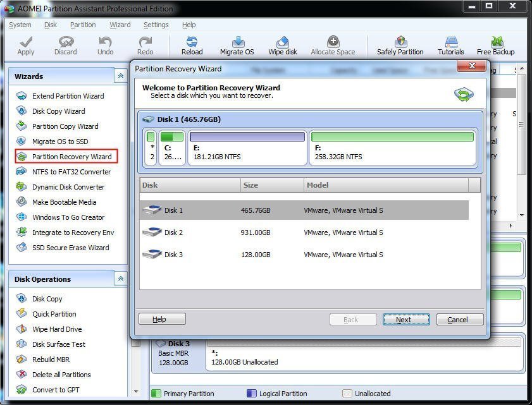Viewport: 532px width, 405px height.
Task: Open Make Bootable Media wizard
Action: pyautogui.click(x=57, y=202)
